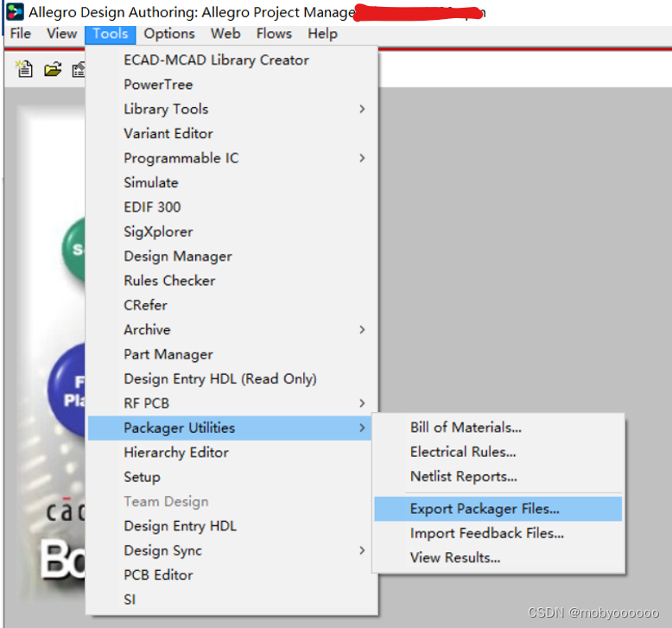The height and width of the screenshot is (628, 672).
Task: Select Import Feedback Files
Action: pyautogui.click(x=498, y=533)
